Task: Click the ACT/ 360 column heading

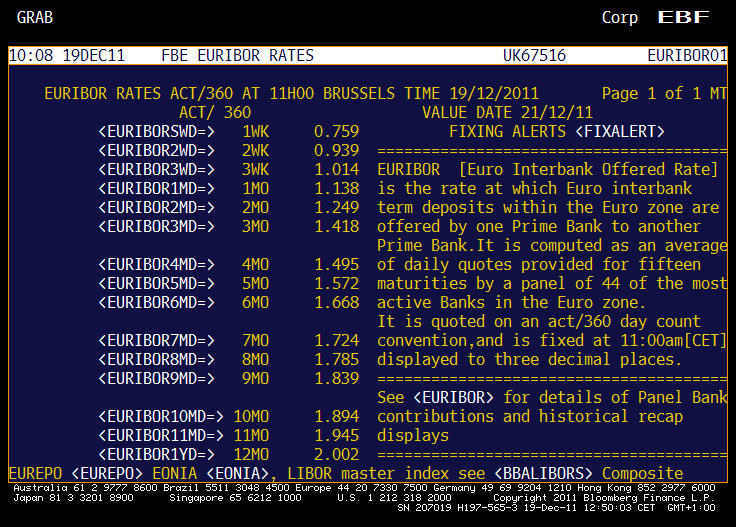Action: 215,113
